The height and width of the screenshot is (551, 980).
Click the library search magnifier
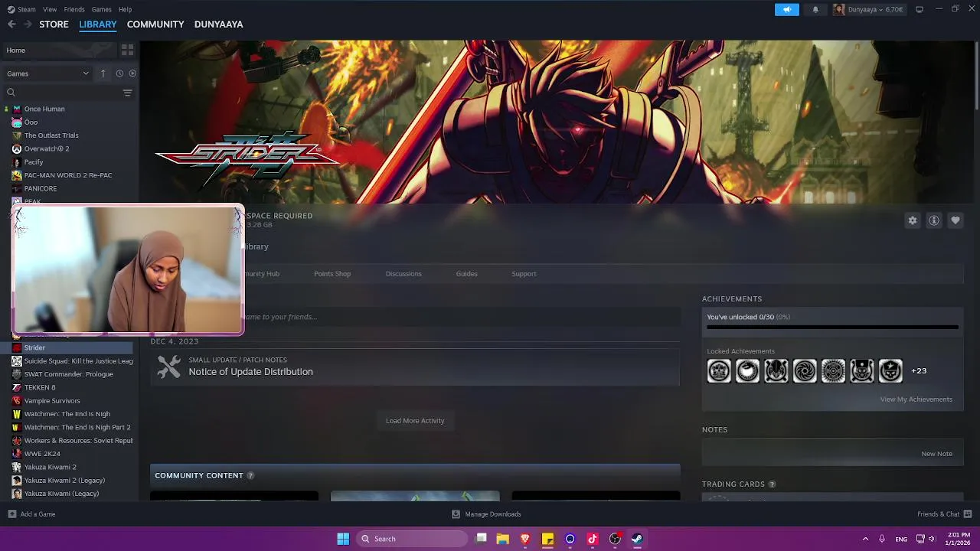[11, 93]
